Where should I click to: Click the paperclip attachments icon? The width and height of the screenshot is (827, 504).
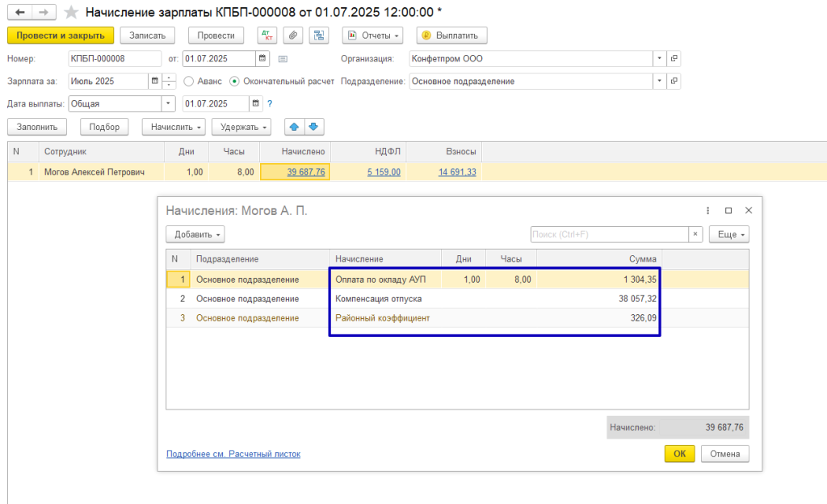coord(292,36)
